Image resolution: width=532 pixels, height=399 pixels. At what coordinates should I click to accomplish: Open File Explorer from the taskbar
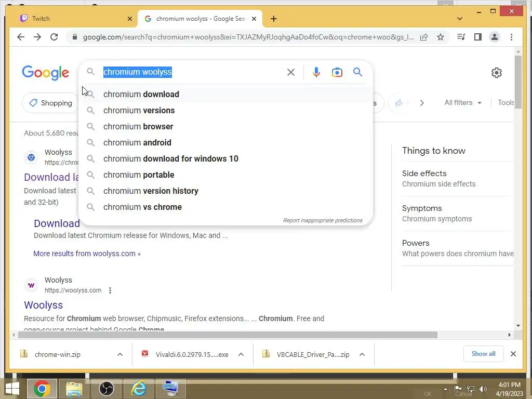click(74, 389)
